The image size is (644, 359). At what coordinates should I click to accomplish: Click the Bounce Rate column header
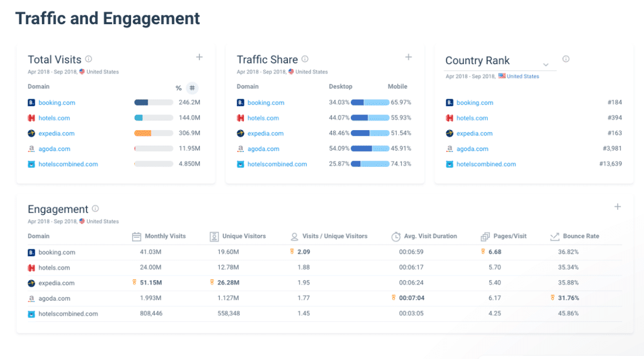tap(581, 236)
